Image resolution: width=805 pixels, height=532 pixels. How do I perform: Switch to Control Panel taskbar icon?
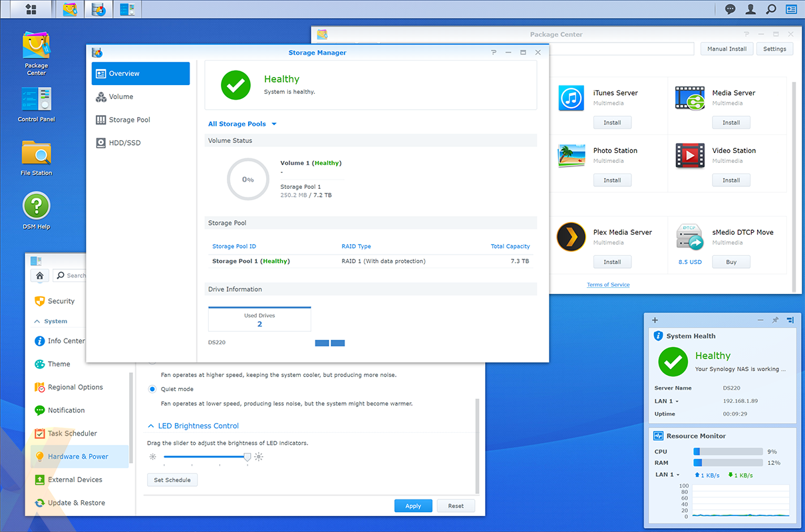[x=126, y=9]
